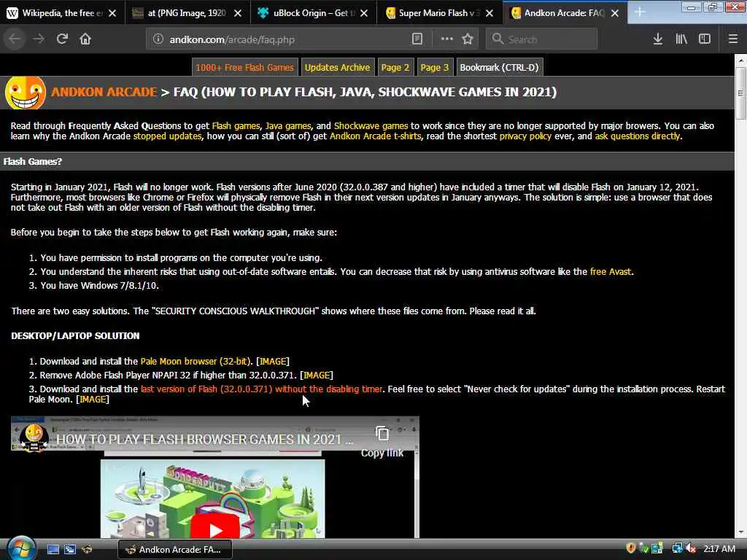
Task: Click the volume muted tray icon
Action: coord(691,549)
